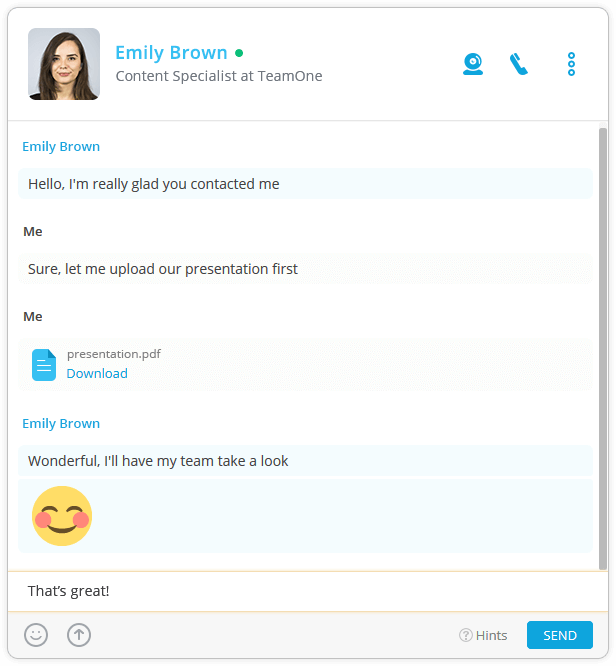This screenshot has width=616, height=666.
Task: Click Emily Brown's green online status dot
Action: pyautogui.click(x=239, y=53)
